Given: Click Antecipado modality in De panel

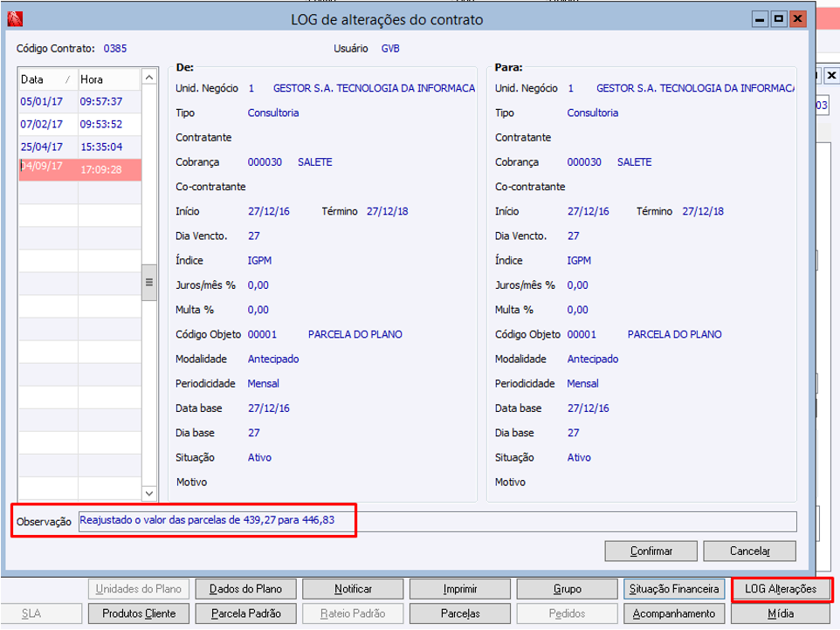Looking at the screenshot, I should [273, 360].
